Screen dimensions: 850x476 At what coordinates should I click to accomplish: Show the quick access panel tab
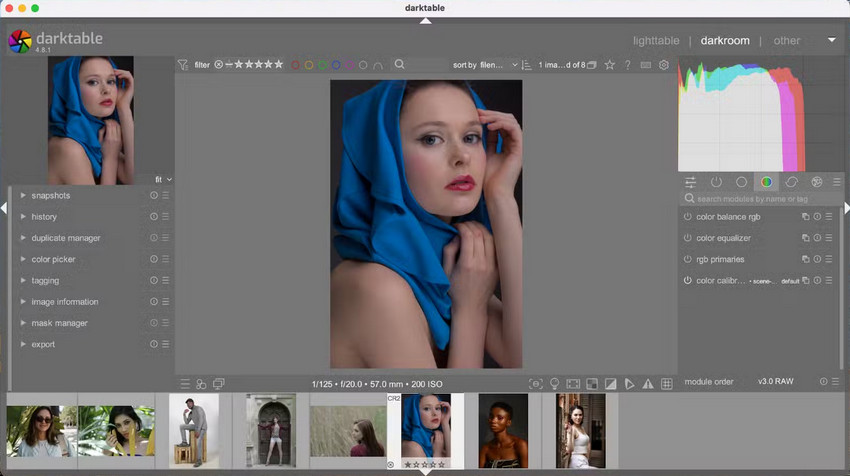[691, 182]
